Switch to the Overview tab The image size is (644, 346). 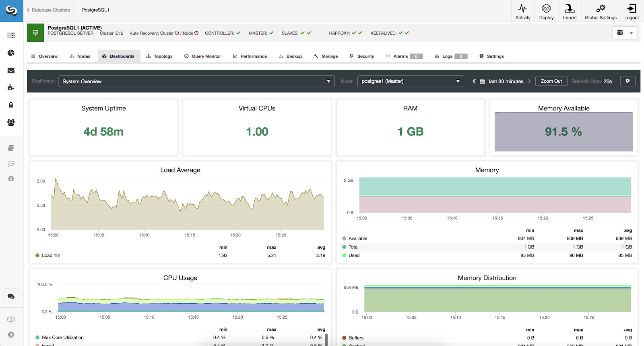pyautogui.click(x=44, y=56)
